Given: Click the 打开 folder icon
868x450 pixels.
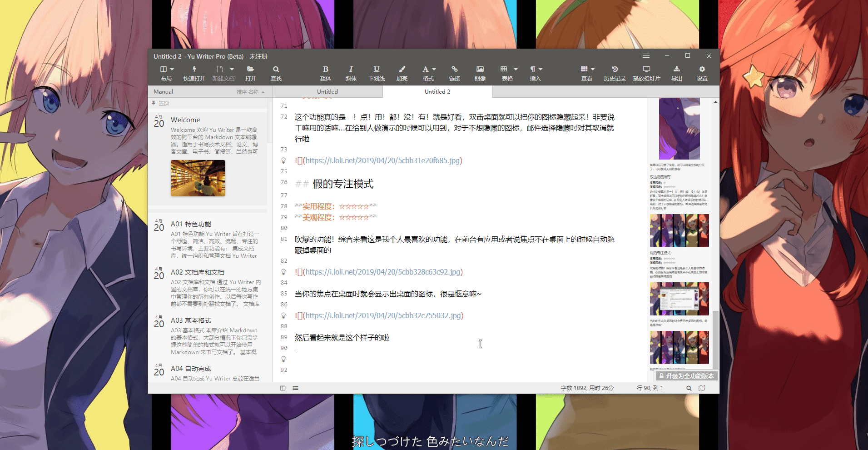Looking at the screenshot, I should point(250,69).
